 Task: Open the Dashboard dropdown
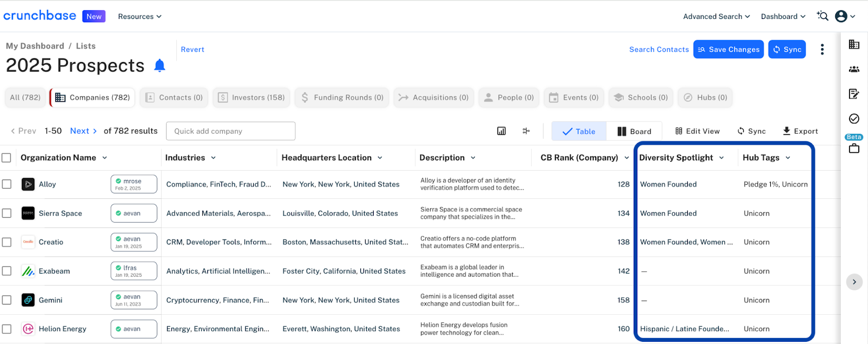click(783, 16)
